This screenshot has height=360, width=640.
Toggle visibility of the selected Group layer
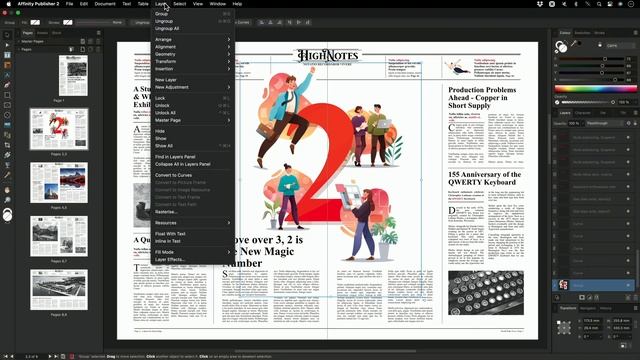[x=628, y=285]
